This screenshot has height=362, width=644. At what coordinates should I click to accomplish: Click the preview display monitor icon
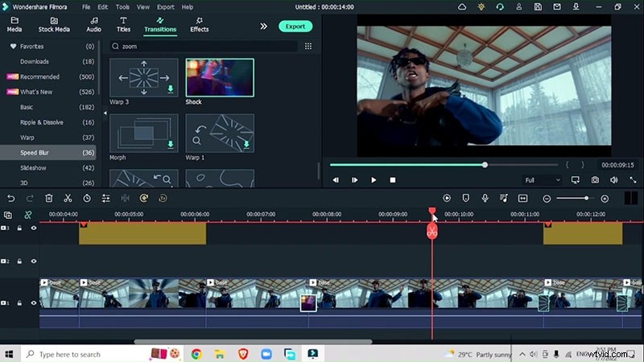point(576,179)
